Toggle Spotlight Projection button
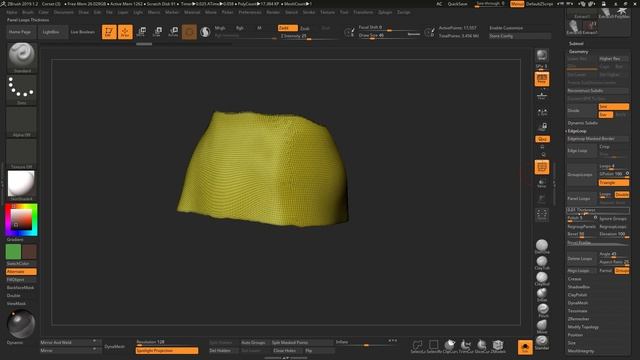 point(167,351)
